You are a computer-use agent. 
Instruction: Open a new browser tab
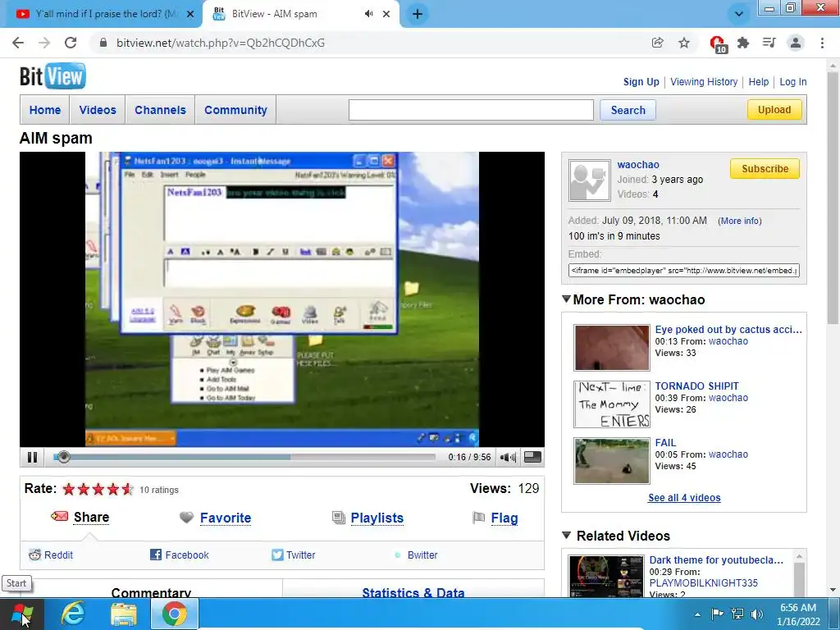[418, 15]
